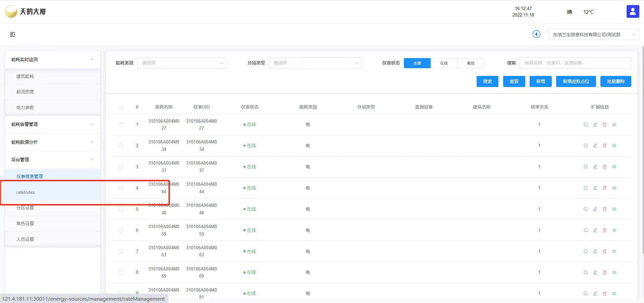Delete meter in row 3
The width and height of the screenshot is (644, 303).
604,167
